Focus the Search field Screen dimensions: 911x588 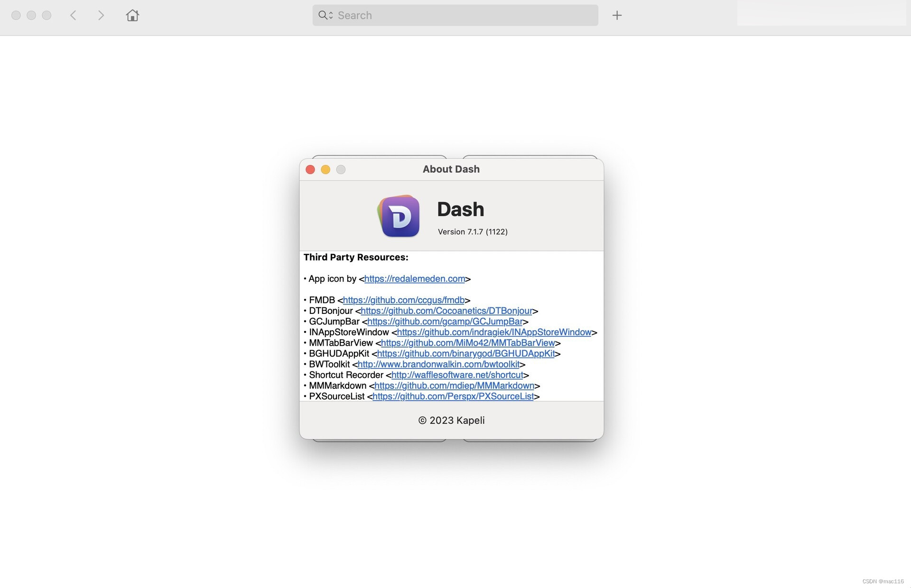pos(455,15)
